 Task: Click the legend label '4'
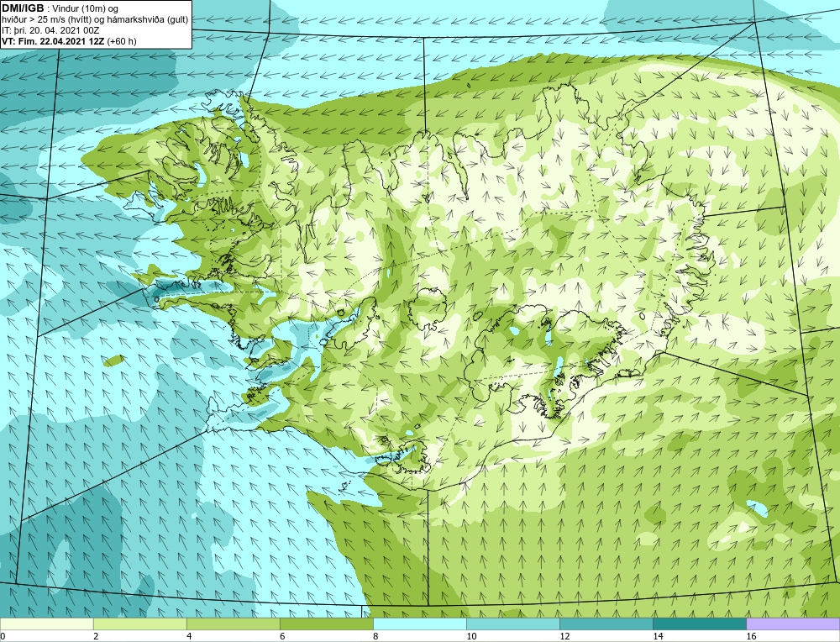pos(188,636)
